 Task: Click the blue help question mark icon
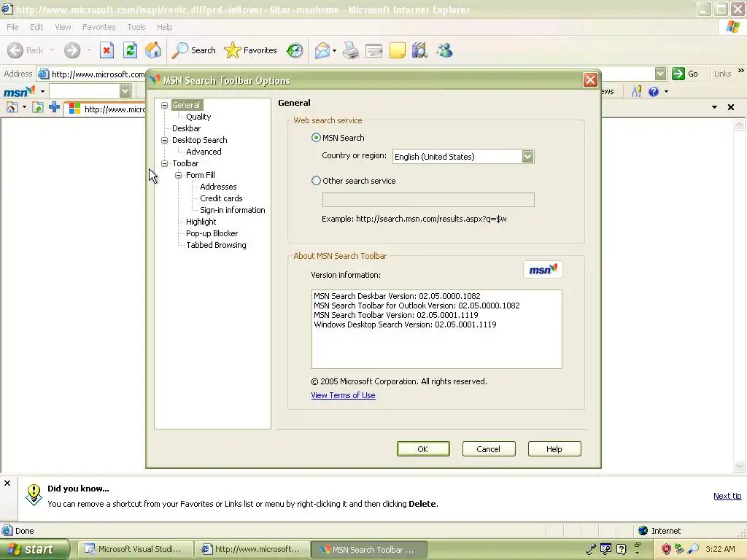point(654,91)
